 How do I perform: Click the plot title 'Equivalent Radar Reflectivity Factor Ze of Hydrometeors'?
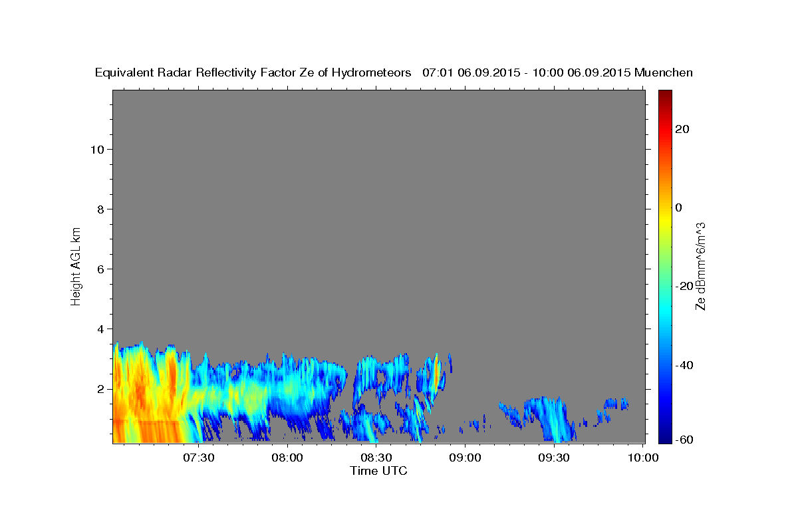tap(253, 72)
